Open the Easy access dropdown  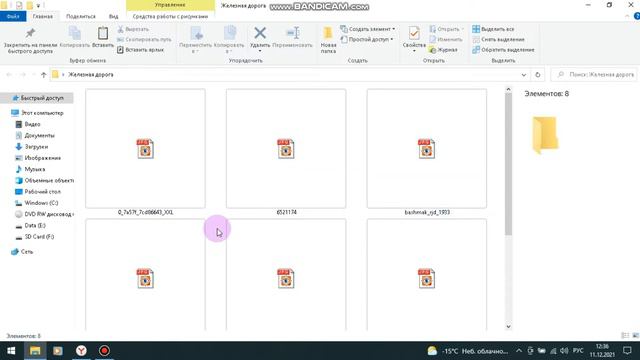[367, 40]
